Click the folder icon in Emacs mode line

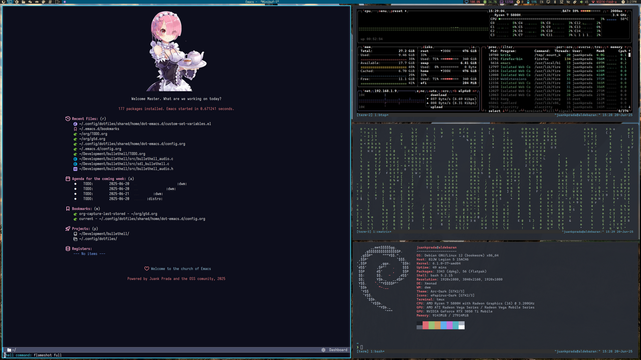[x=9, y=350]
